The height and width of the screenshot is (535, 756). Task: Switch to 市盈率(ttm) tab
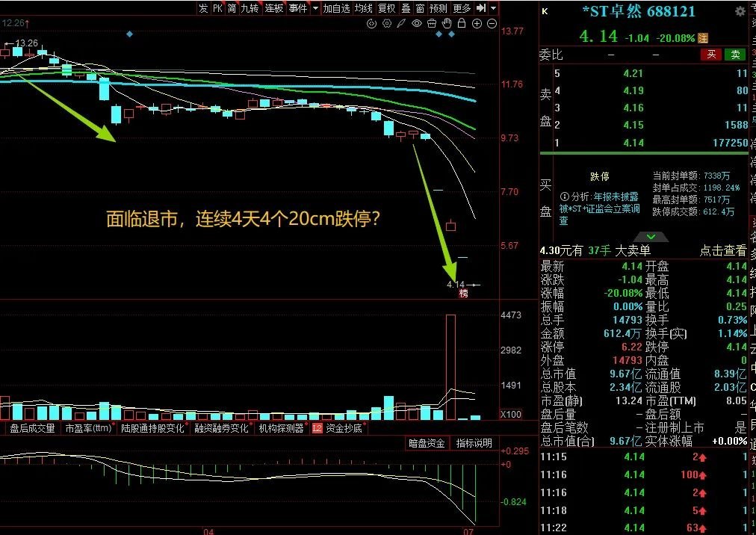point(89,428)
